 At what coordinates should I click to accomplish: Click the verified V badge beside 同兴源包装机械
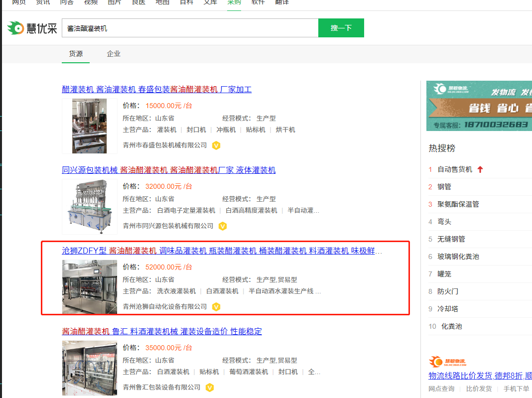point(223,226)
